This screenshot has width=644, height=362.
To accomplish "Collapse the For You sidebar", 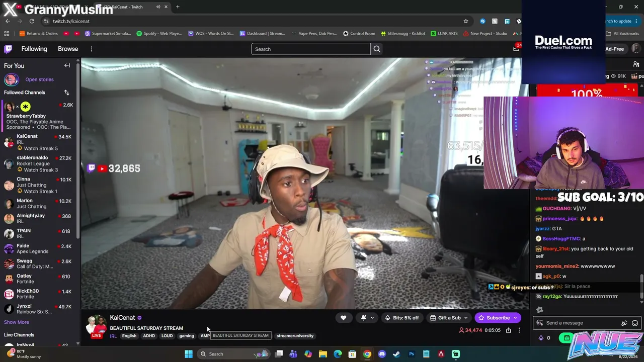I will point(67,65).
